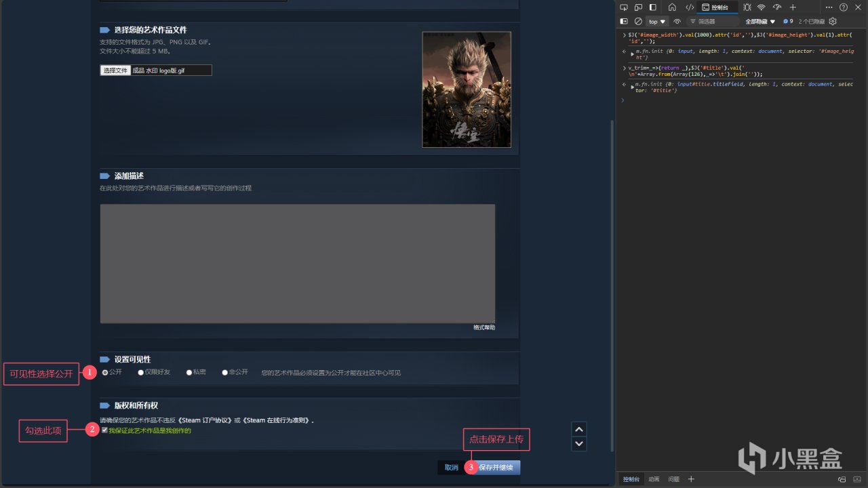
Task: Open the Elements panel code icon
Action: [690, 7]
